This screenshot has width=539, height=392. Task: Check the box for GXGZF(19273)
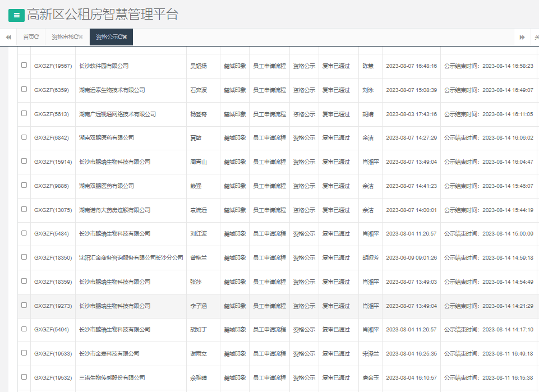[24, 305]
